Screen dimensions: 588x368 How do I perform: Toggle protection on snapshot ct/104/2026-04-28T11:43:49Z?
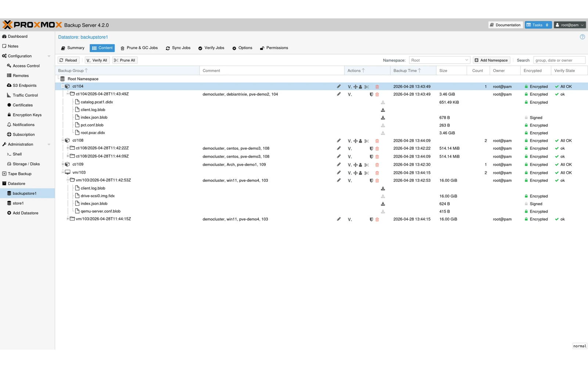[371, 95]
